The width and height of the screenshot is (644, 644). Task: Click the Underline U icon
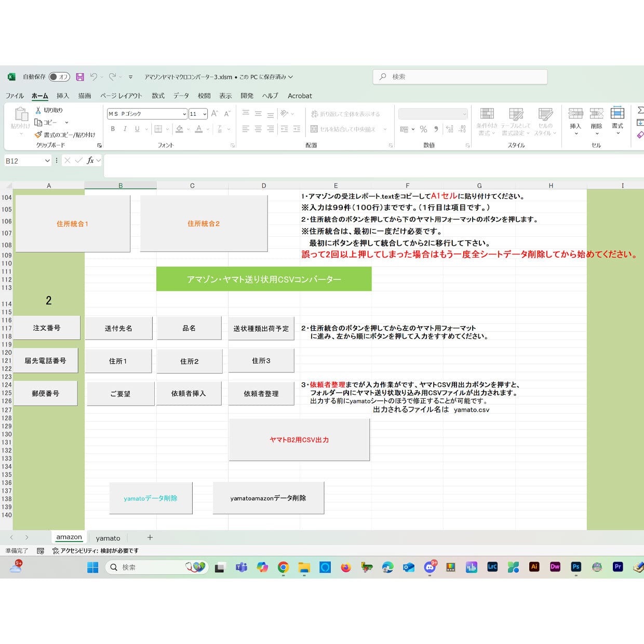point(137,129)
